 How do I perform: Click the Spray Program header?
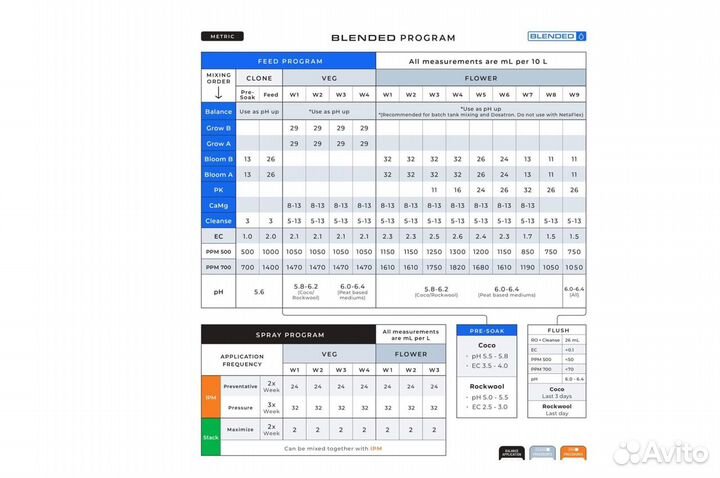click(x=288, y=333)
